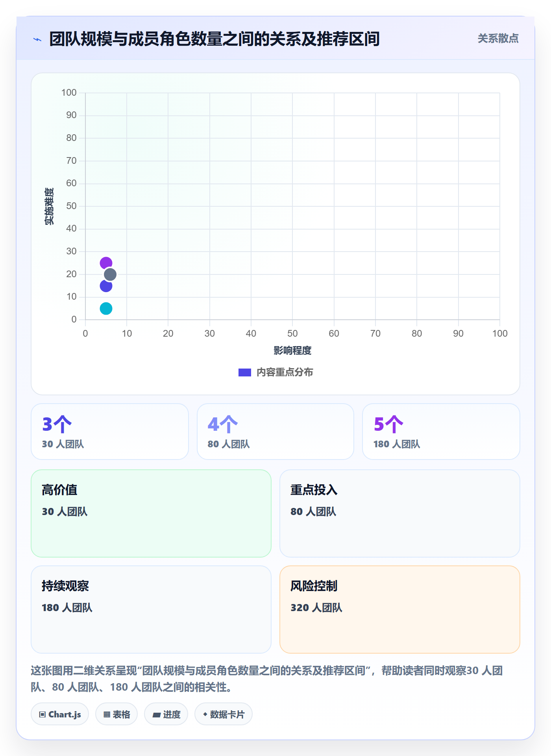Click the description paragraph starting with 这张图用二维关系
Screen dimensions: 551x756
[267, 679]
